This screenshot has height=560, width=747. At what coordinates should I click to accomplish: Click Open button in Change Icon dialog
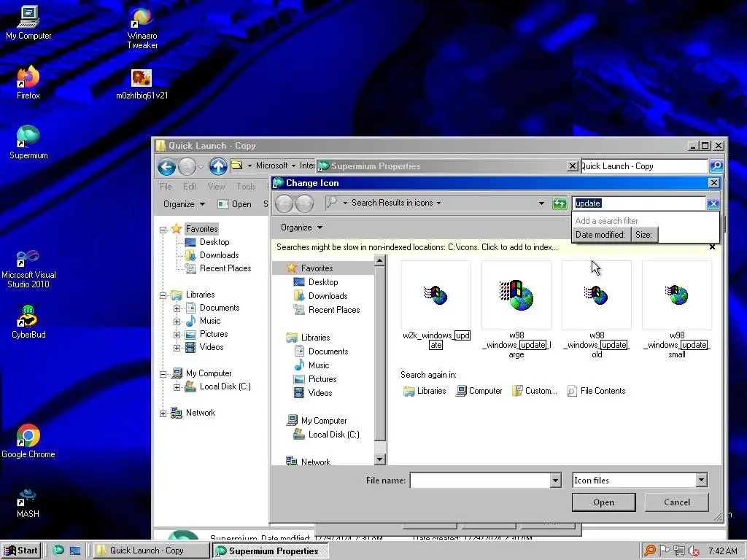[603, 502]
